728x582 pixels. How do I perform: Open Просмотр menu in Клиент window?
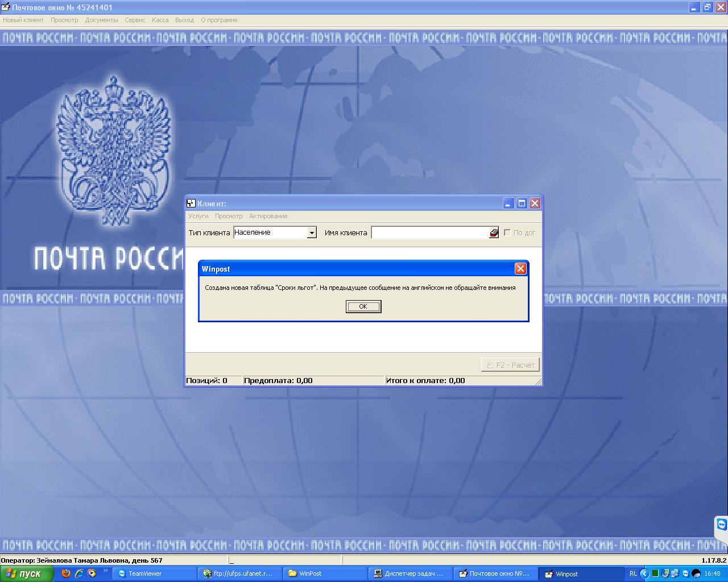click(x=229, y=216)
